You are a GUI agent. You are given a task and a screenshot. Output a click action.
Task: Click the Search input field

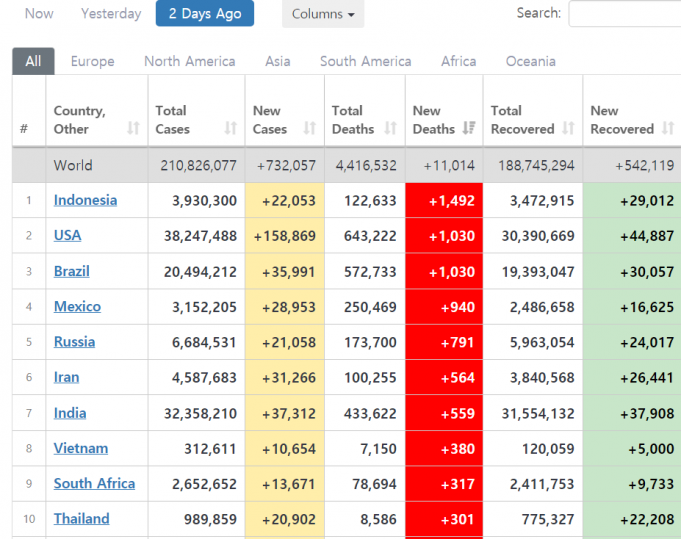(625, 14)
